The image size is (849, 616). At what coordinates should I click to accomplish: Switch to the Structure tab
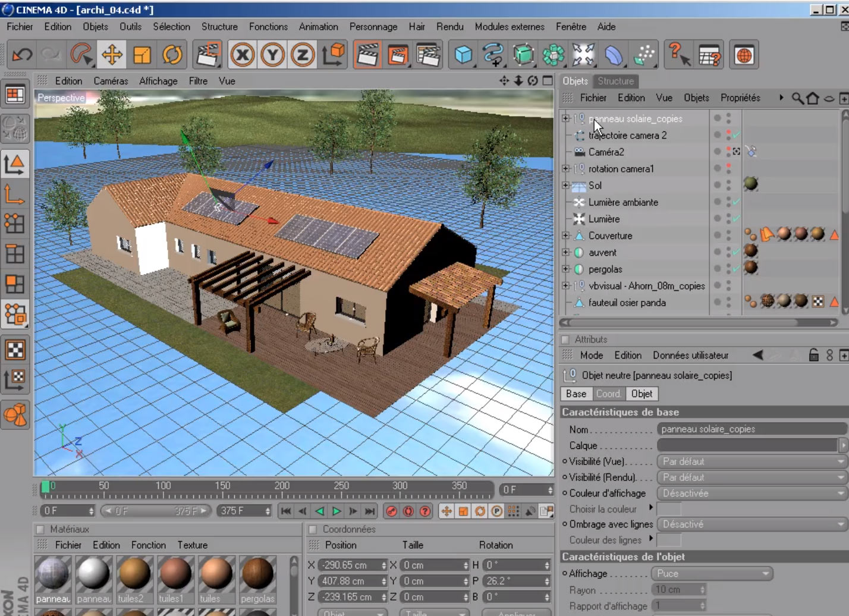[615, 81]
